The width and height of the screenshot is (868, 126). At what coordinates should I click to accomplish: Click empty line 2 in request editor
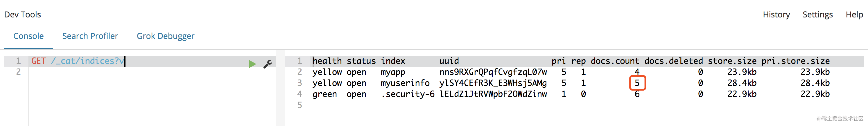click(152, 72)
